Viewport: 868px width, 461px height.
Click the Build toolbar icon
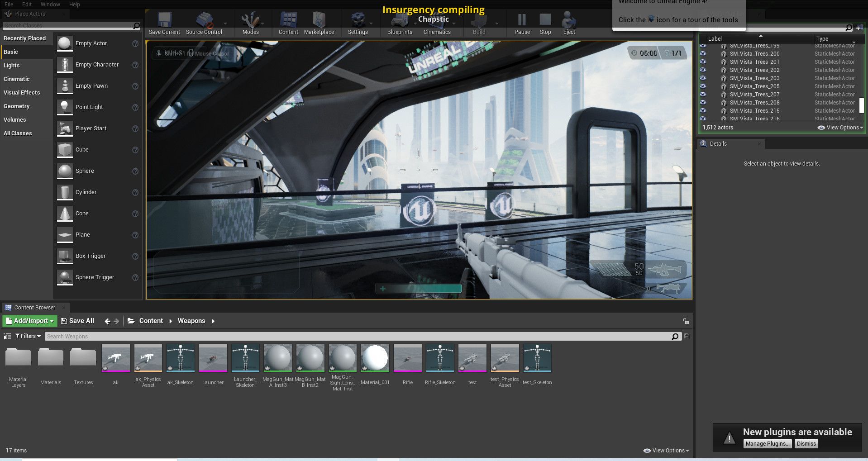(479, 21)
